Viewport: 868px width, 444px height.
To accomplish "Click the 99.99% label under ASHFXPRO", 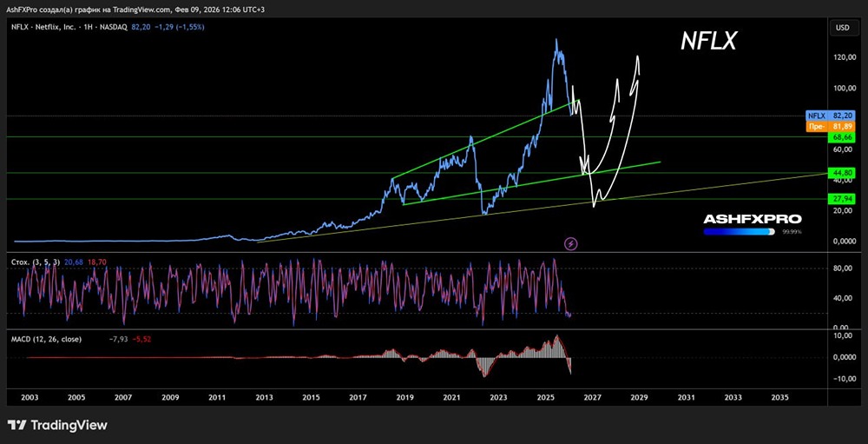I will [792, 232].
